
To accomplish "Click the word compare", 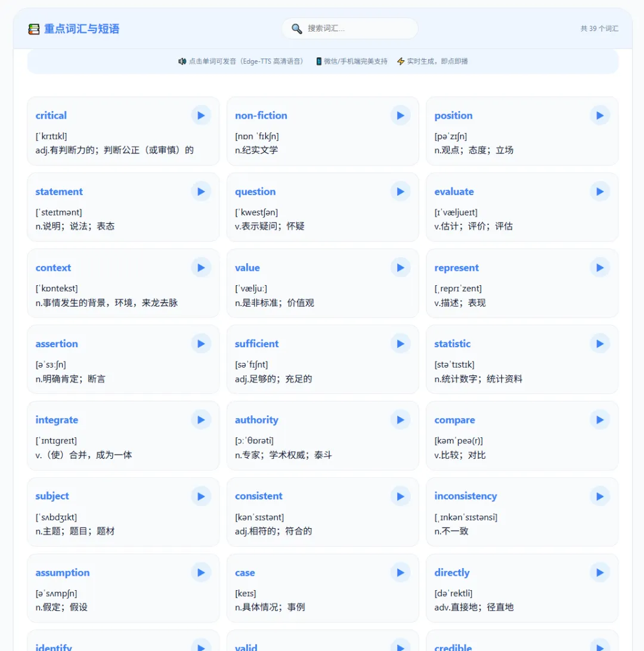I will coord(455,420).
